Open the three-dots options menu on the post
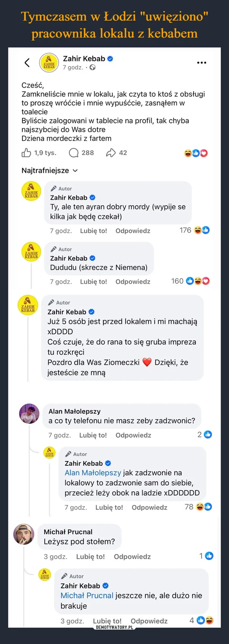The image size is (229, 644). 201,62
